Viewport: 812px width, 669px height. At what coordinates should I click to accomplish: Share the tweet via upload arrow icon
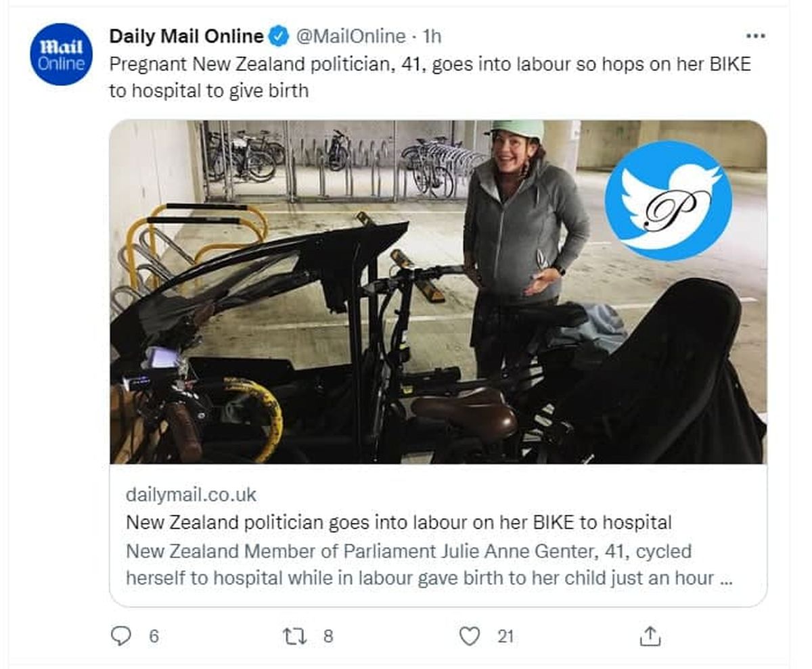(650, 636)
